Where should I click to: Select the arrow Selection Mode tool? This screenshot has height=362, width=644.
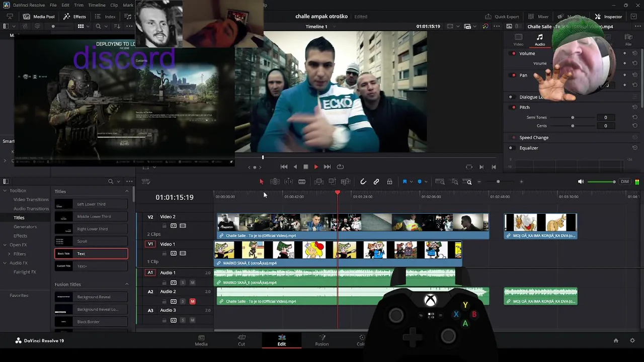[261, 182]
